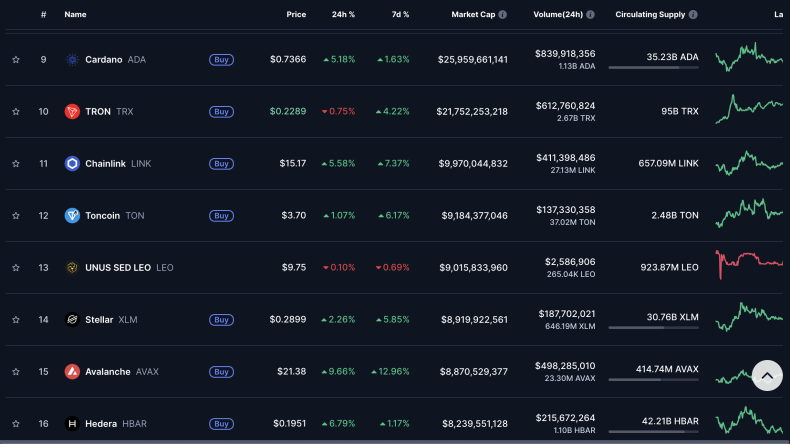Sort by the Name column header
The height and width of the screenshot is (444, 790).
tap(75, 15)
